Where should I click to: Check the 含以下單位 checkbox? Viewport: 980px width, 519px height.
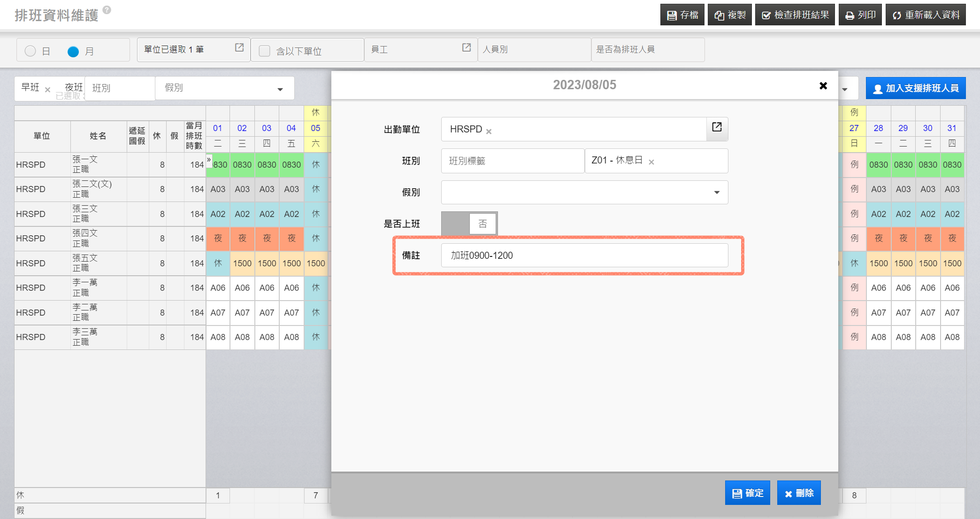click(x=265, y=51)
